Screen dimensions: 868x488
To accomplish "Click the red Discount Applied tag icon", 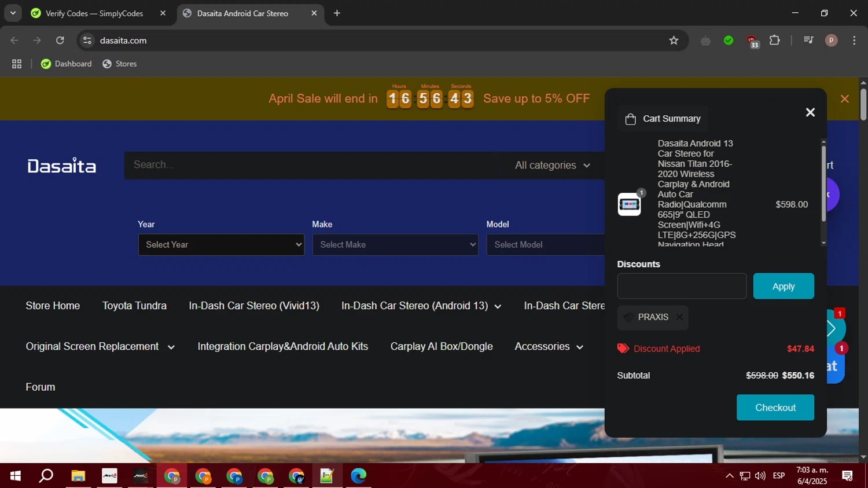I will click(x=623, y=348).
